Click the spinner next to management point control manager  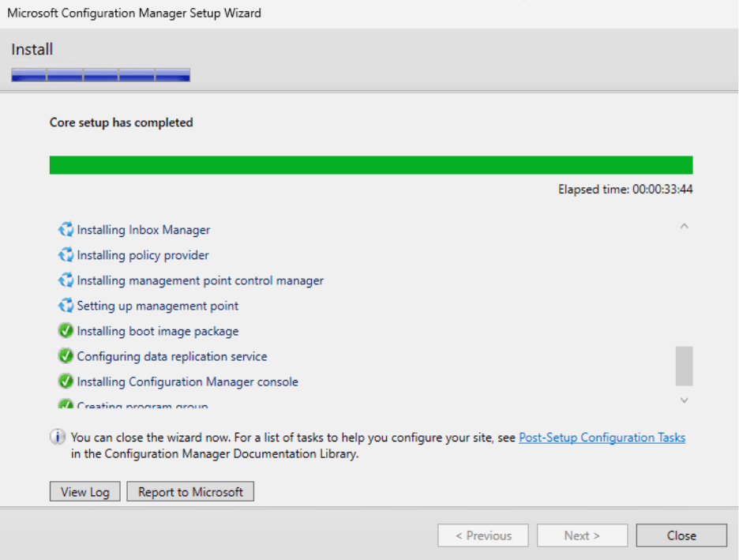pyautogui.click(x=67, y=280)
